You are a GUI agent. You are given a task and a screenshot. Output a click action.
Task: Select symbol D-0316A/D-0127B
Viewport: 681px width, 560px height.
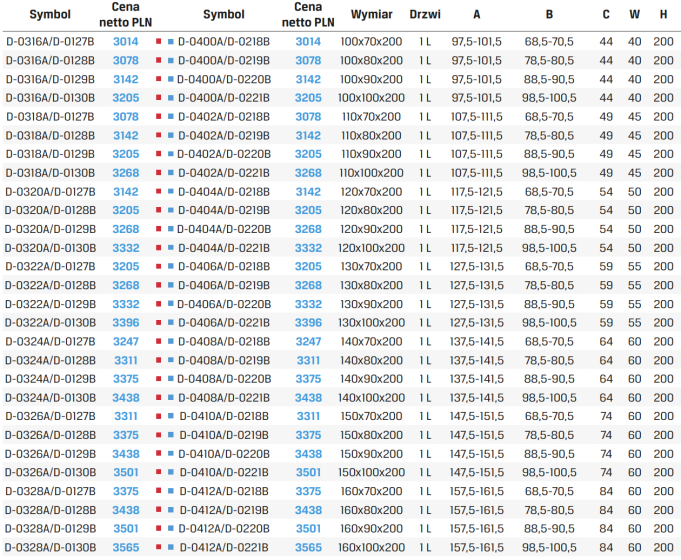[50, 42]
